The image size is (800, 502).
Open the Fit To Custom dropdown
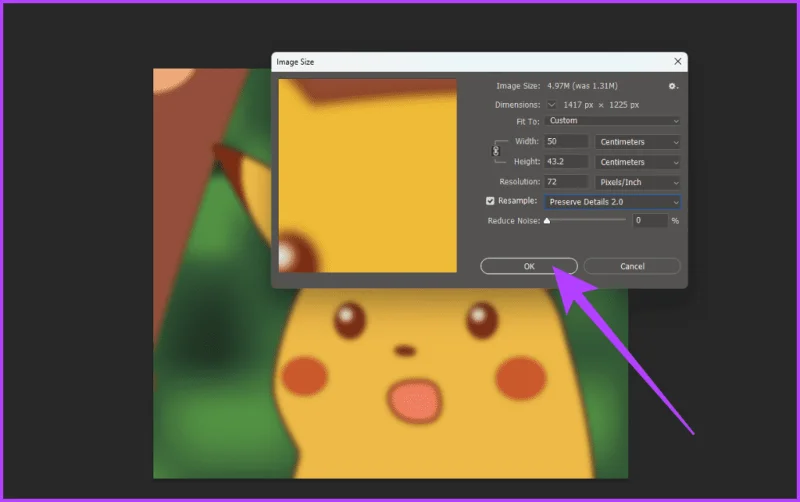coord(612,121)
